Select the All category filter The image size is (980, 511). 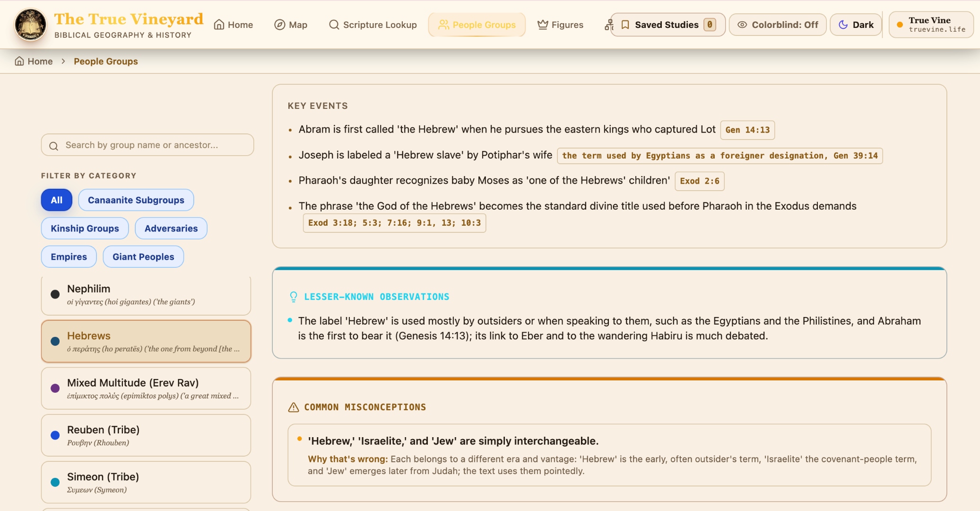click(57, 200)
